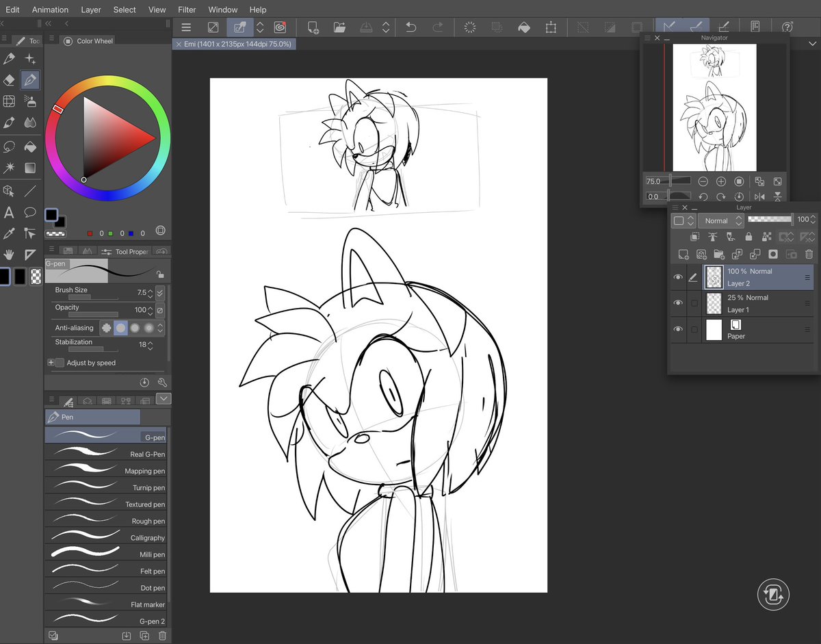Screen dimensions: 821x644
Task: Select the Ruler tool
Action: (30, 255)
